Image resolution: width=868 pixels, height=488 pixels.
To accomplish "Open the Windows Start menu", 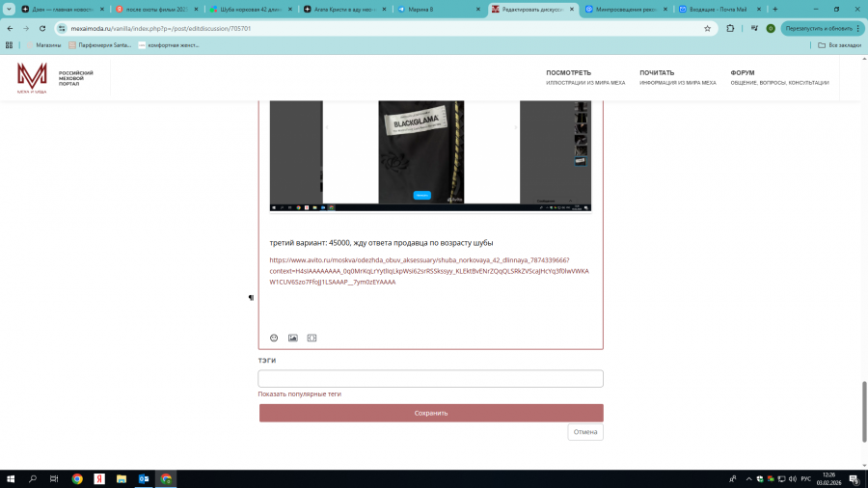I will [12, 478].
